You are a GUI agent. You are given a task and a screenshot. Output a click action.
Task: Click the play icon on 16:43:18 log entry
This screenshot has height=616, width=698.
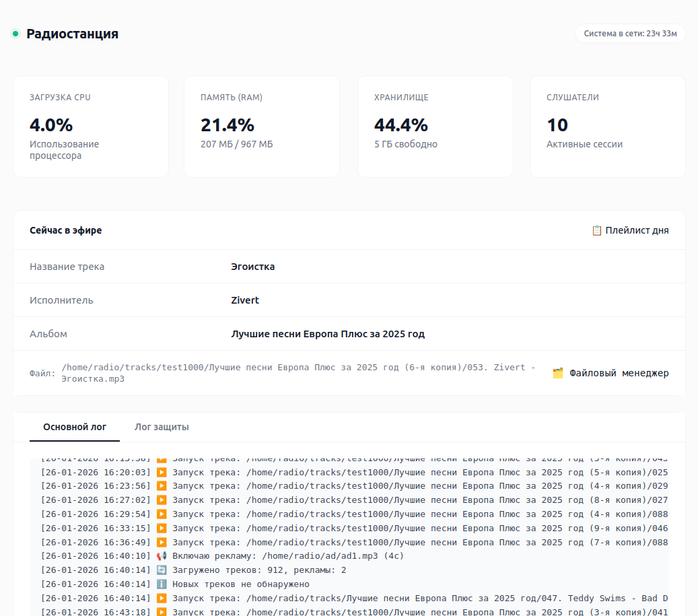pos(162,612)
